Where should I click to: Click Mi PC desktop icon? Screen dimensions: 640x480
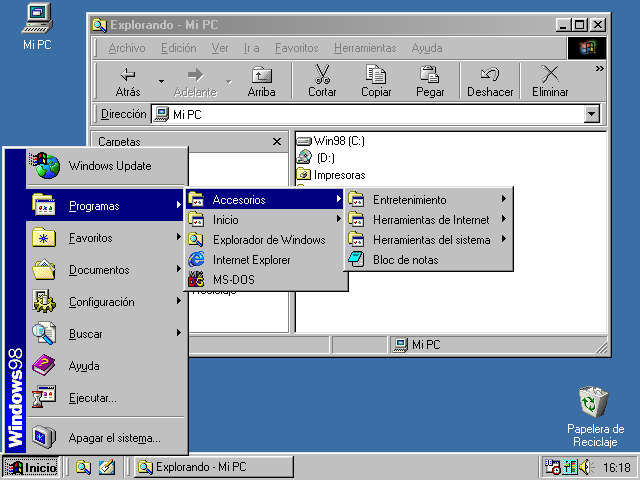37,27
